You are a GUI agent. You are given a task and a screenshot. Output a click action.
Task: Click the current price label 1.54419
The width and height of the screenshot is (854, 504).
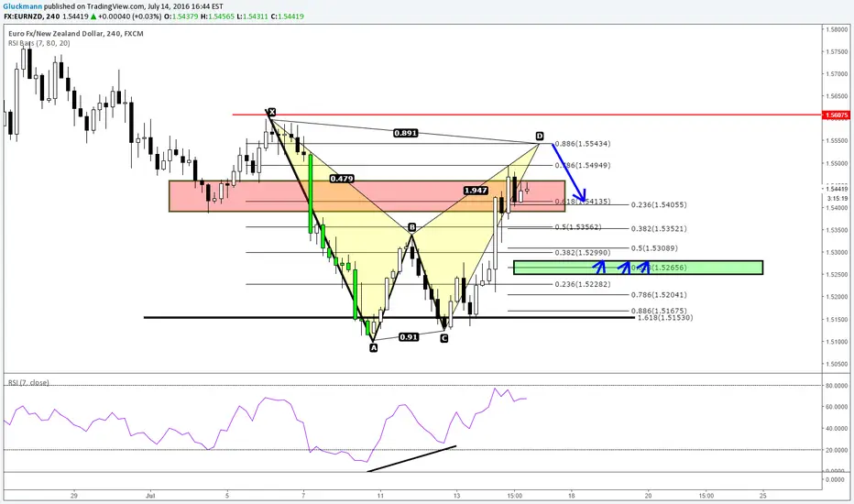pyautogui.click(x=837, y=189)
